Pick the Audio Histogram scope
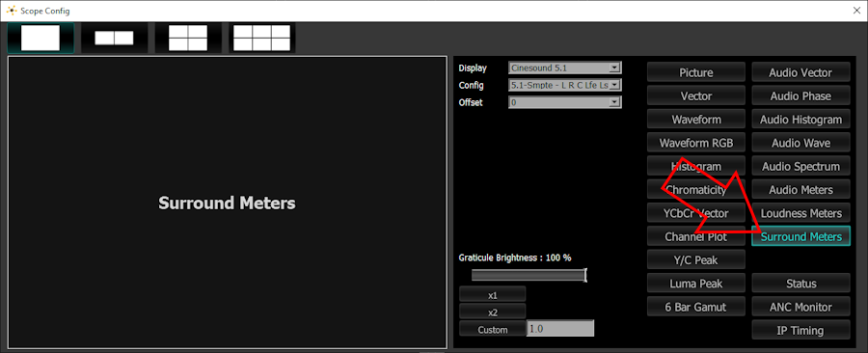This screenshot has height=353, width=868. [x=800, y=120]
